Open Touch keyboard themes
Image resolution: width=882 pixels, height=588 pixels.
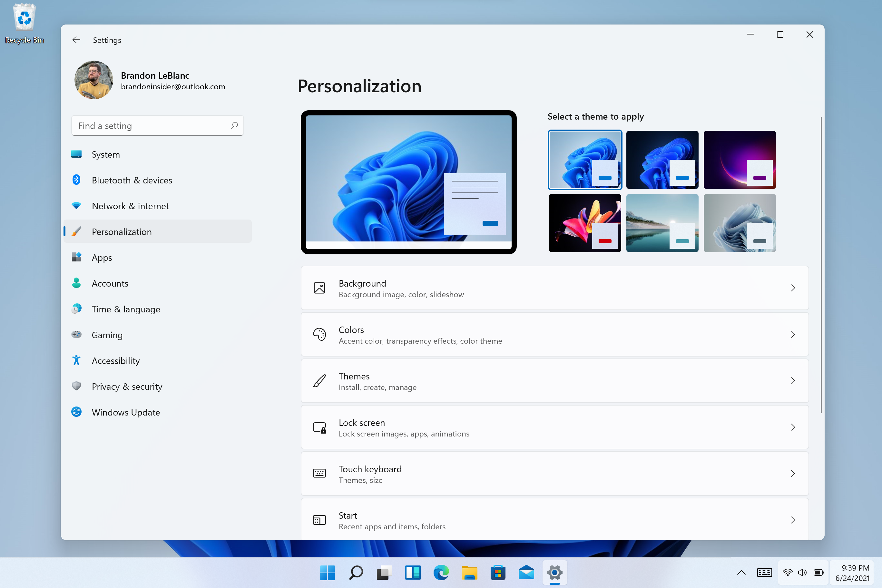click(554, 474)
